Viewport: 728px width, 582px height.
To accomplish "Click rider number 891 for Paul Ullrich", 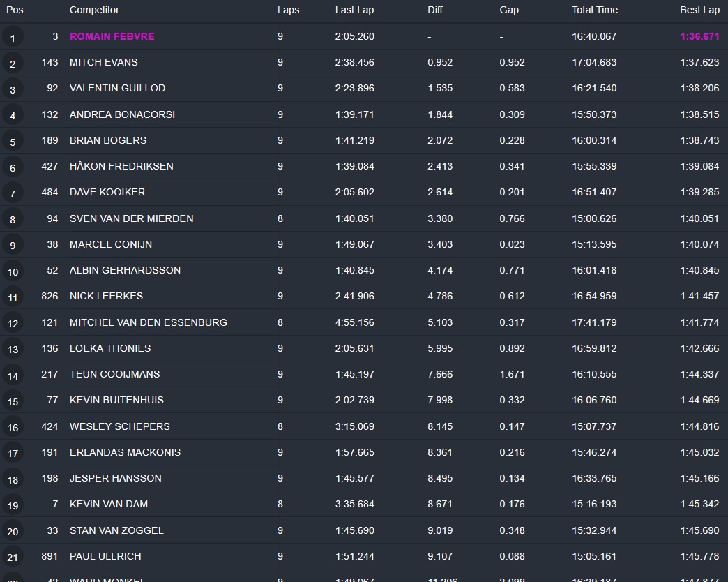I will pyautogui.click(x=50, y=556).
